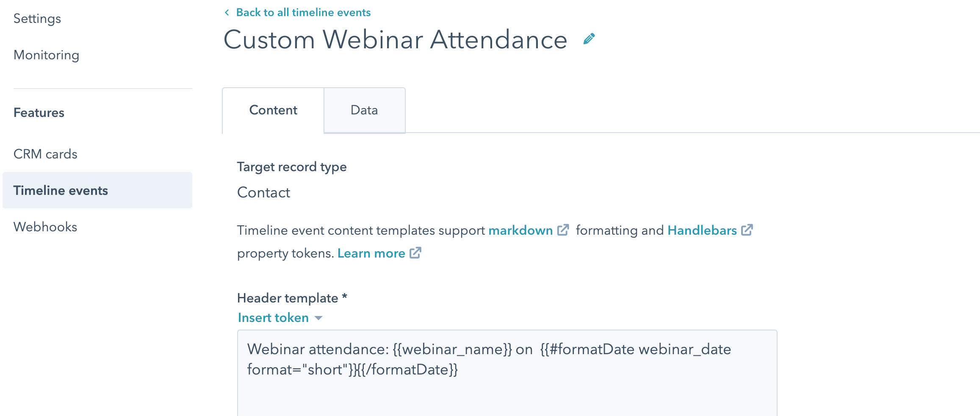Click the pencil edit icon beside title

pyautogui.click(x=589, y=39)
